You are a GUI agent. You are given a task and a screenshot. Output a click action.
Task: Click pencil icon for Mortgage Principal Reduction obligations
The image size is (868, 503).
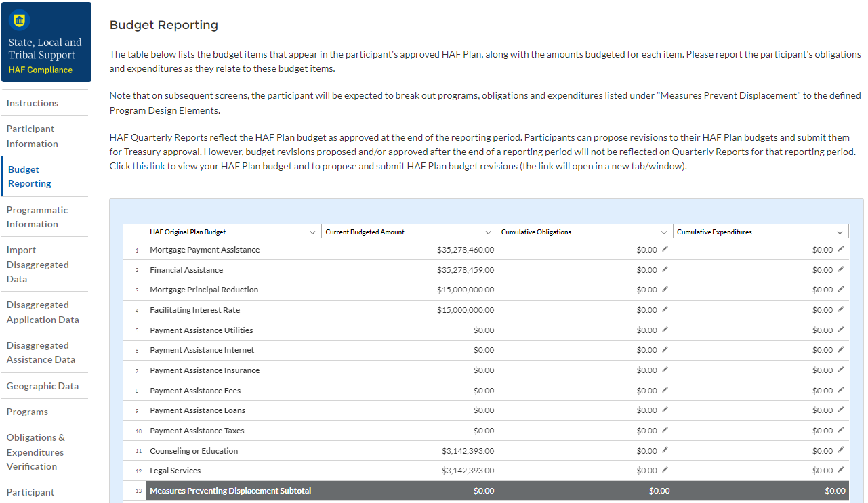coord(665,290)
